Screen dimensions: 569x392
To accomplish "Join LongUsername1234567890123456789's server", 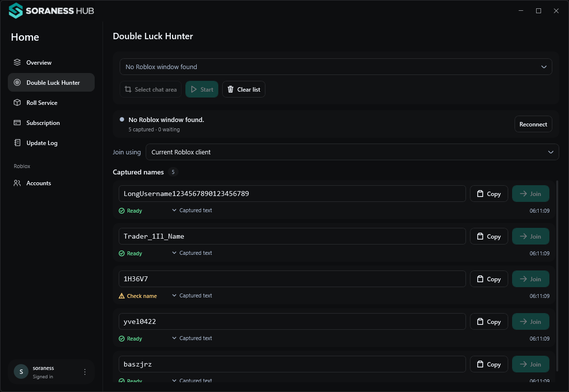I will pos(531,194).
